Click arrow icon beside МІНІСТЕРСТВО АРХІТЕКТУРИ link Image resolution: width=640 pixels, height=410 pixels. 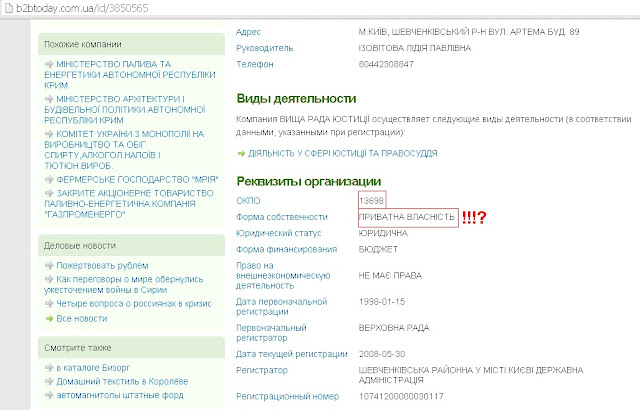(x=49, y=99)
